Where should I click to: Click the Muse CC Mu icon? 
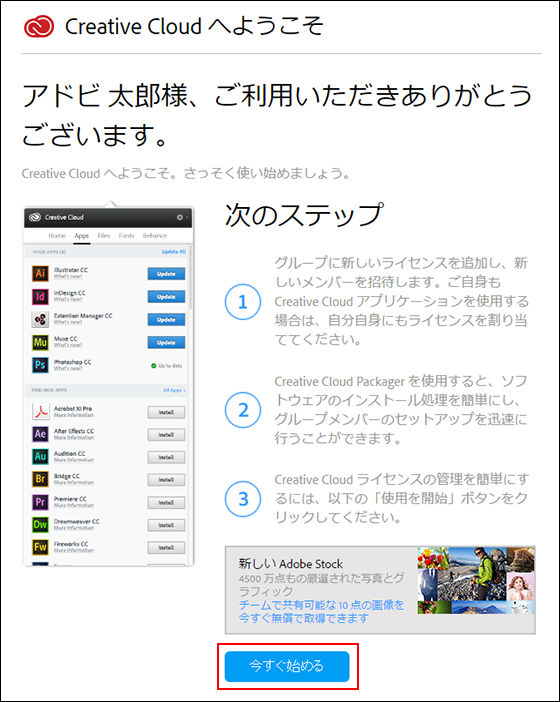[x=40, y=342]
